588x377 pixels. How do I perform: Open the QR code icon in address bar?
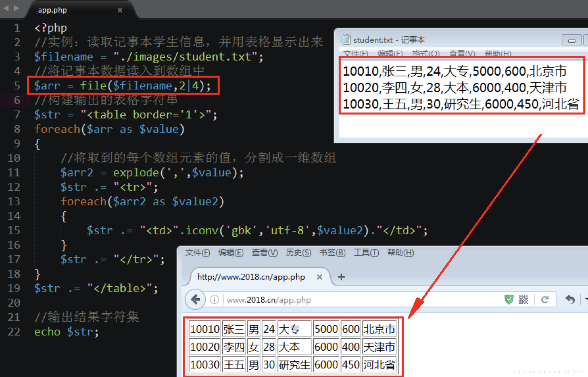[x=523, y=300]
